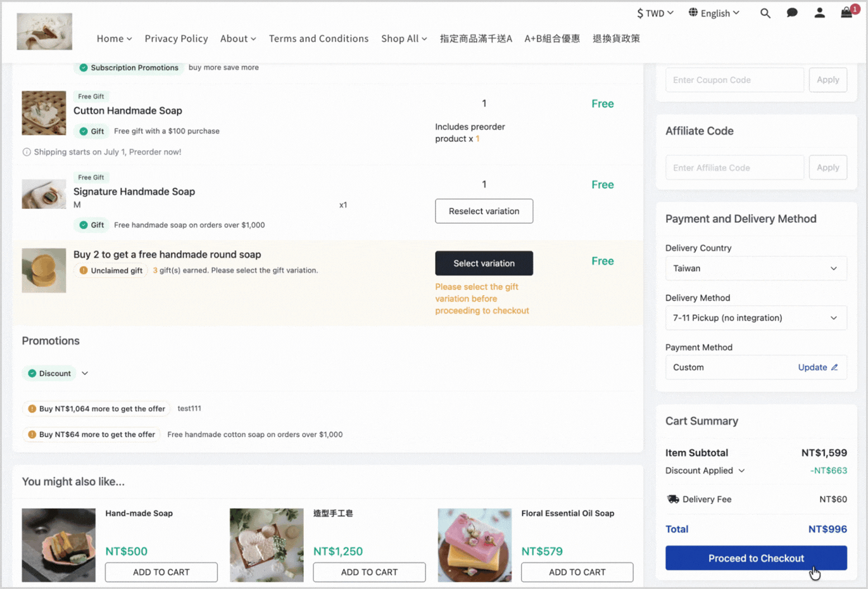Viewport: 868px width, 589px height.
Task: Click the Enter Coupon Code field
Action: point(734,80)
